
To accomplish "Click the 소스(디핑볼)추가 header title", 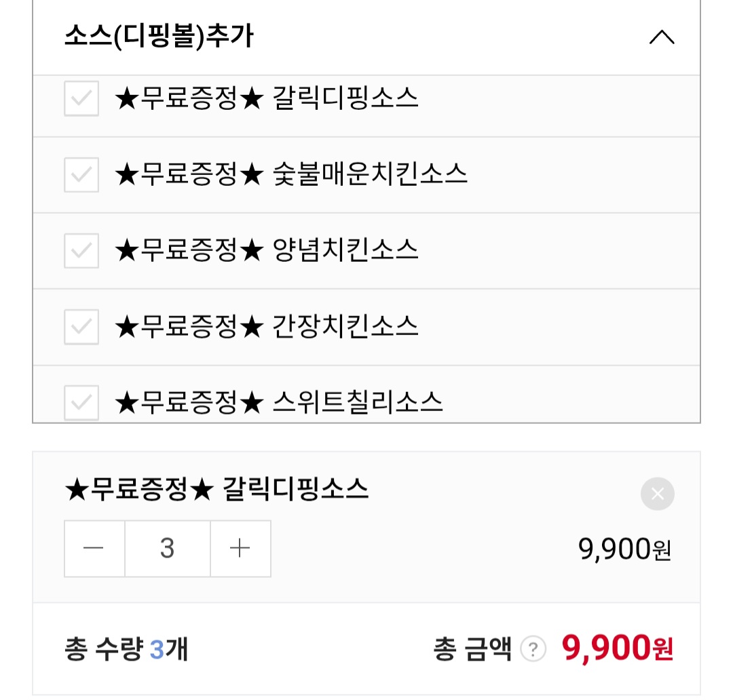I will tap(159, 37).
